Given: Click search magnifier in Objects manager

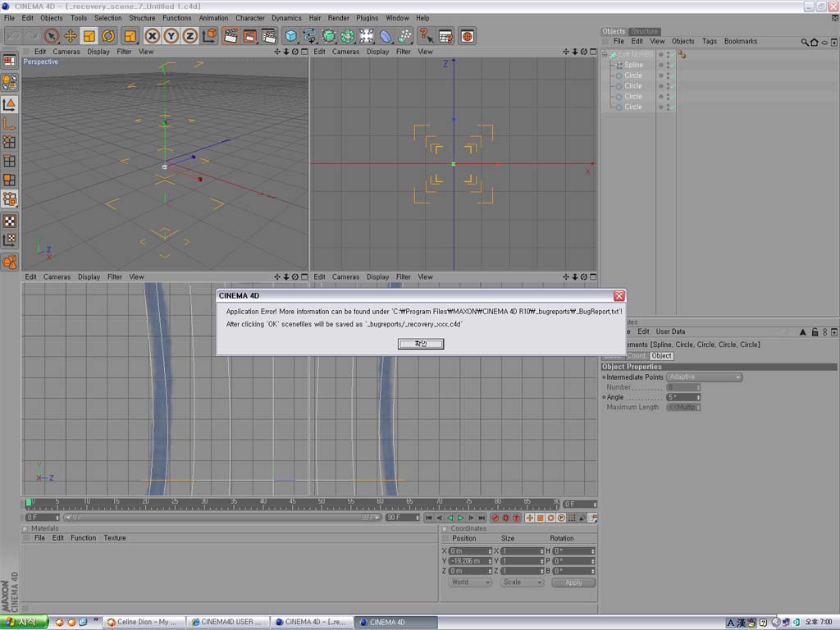Looking at the screenshot, I should pos(805,42).
